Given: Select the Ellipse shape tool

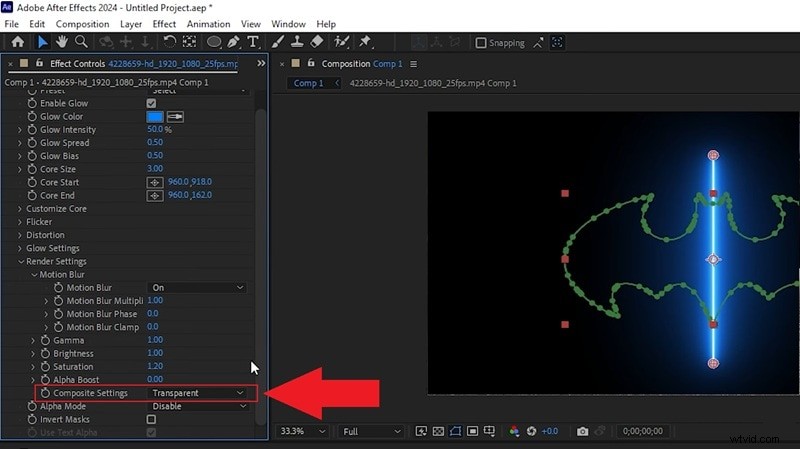Looking at the screenshot, I should [214, 42].
